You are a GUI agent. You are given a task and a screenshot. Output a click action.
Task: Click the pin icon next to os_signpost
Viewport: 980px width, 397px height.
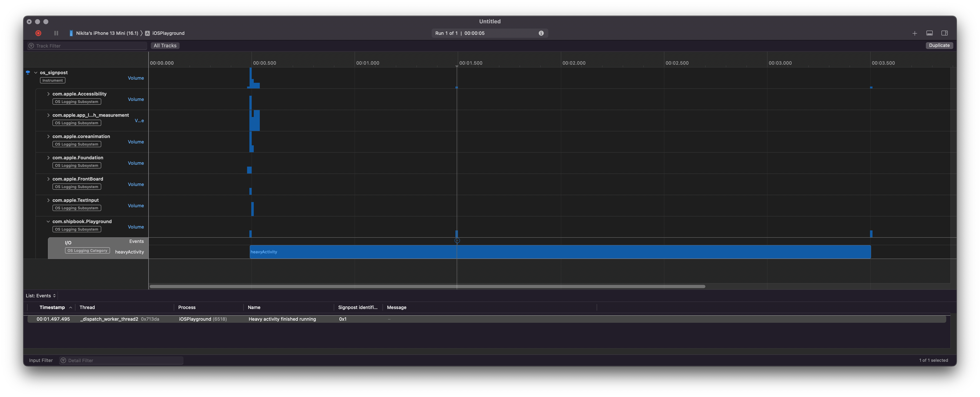(x=28, y=72)
